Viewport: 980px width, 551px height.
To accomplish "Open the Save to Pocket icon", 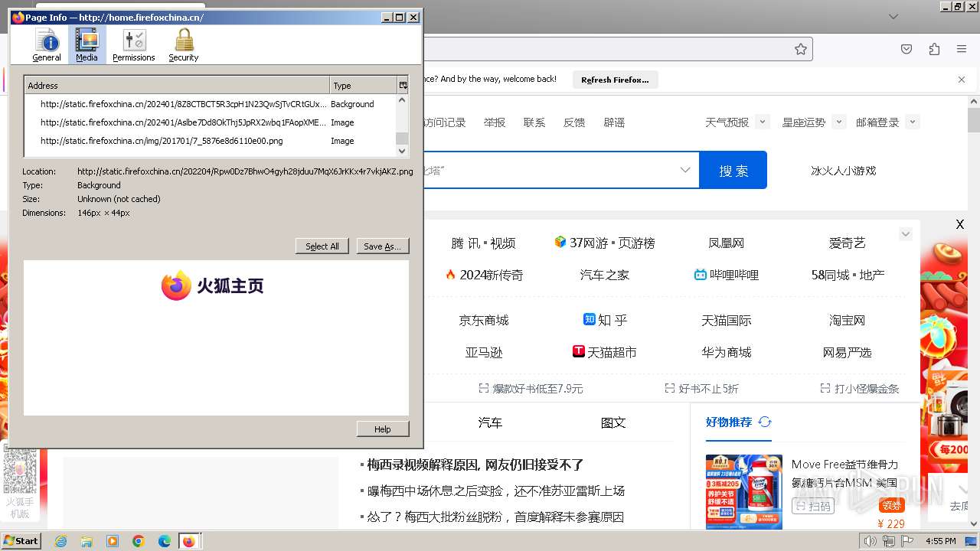I will point(906,49).
